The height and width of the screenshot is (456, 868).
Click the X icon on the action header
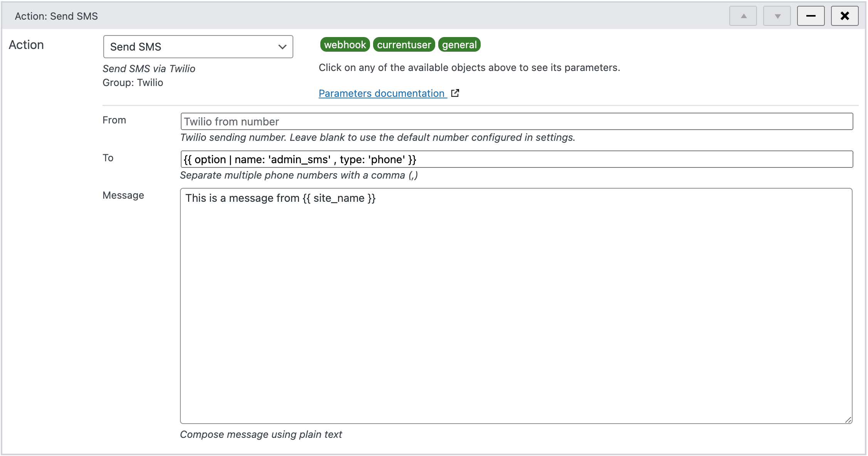(x=844, y=15)
